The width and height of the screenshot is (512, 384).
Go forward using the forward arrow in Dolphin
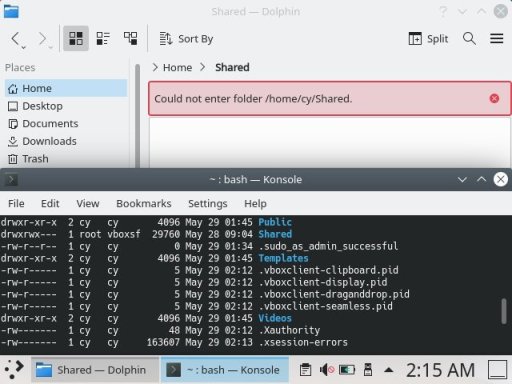tap(43, 39)
